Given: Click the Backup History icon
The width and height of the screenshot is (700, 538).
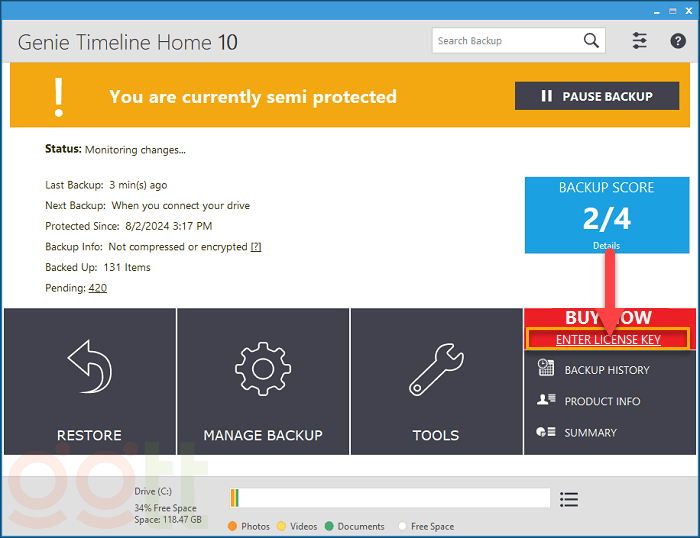Looking at the screenshot, I should point(546,369).
